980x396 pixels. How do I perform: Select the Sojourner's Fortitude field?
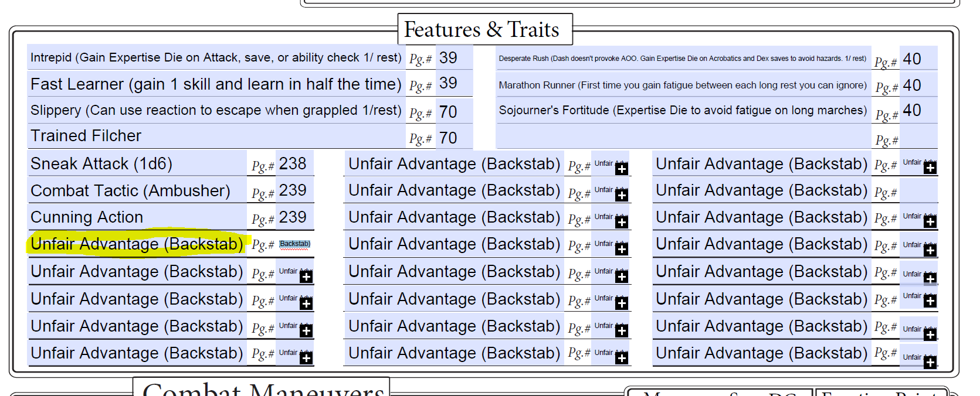coord(683,110)
